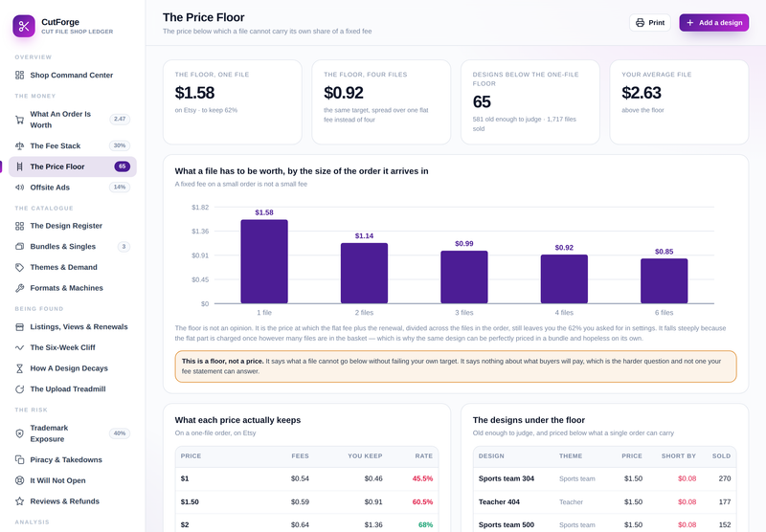The width and height of the screenshot is (766, 532).
Task: Click the 65 badge on The Price Floor
Action: pyautogui.click(x=123, y=166)
